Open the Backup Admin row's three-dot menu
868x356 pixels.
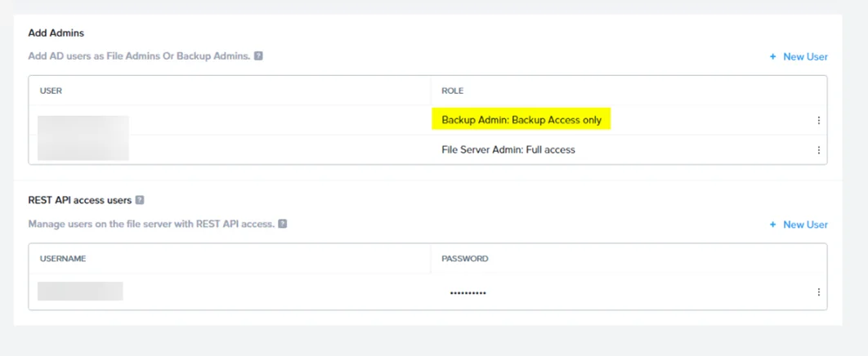[818, 121]
